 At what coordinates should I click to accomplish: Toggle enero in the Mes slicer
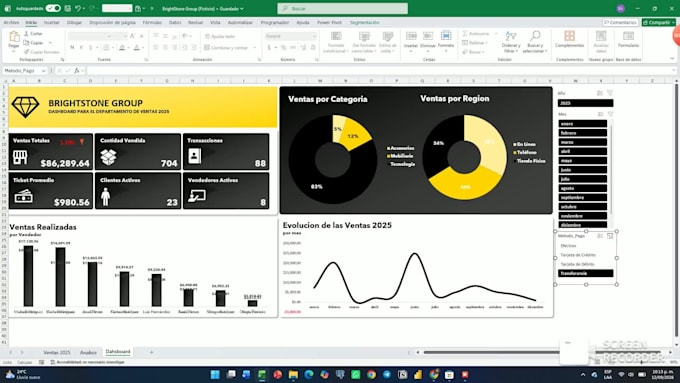pyautogui.click(x=582, y=124)
